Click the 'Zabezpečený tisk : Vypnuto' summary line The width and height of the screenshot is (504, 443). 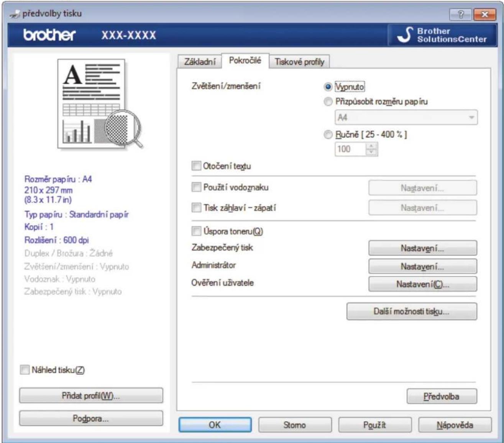pos(73,291)
